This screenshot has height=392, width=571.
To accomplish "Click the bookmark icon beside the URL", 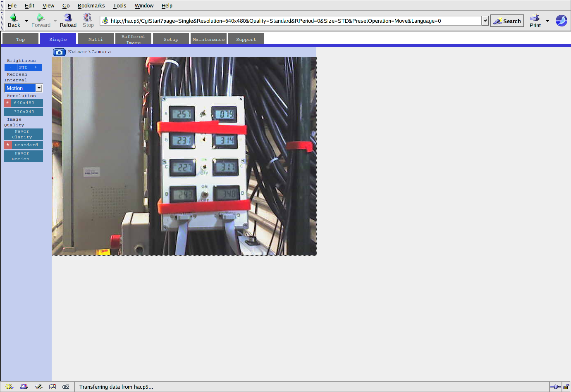I will pyautogui.click(x=105, y=21).
